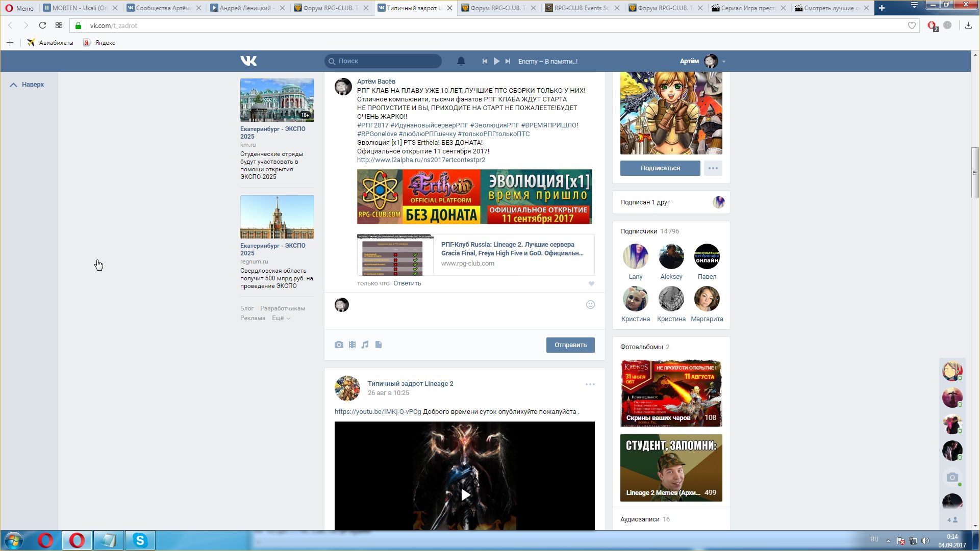Send the comment with Отправить
This screenshot has width=980, height=551.
[570, 345]
